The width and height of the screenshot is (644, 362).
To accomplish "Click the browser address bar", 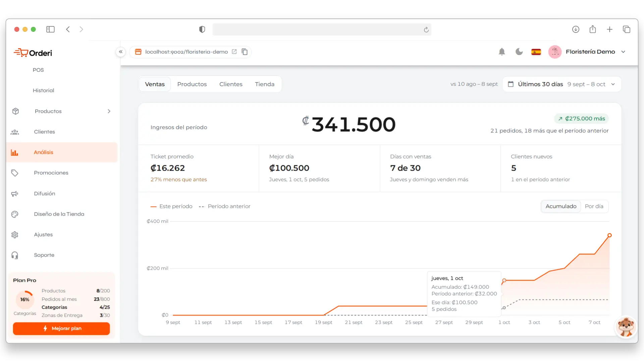I will point(322,29).
